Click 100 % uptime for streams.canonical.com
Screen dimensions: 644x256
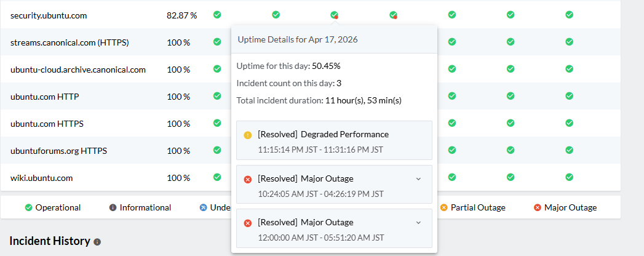(x=178, y=42)
